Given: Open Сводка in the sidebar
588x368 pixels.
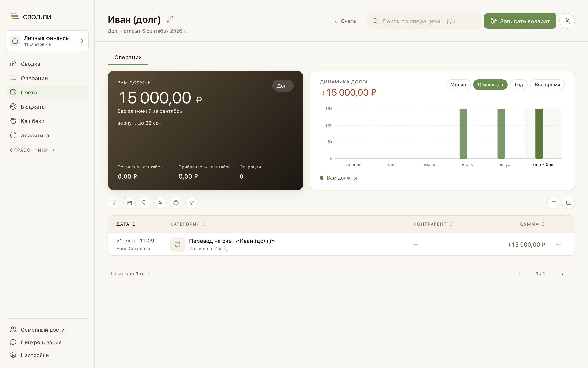Looking at the screenshot, I should (47, 64).
